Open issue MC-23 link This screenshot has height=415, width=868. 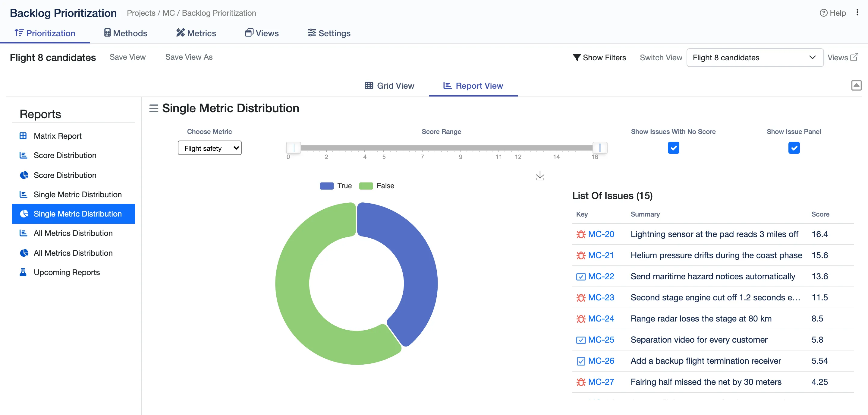pyautogui.click(x=601, y=297)
